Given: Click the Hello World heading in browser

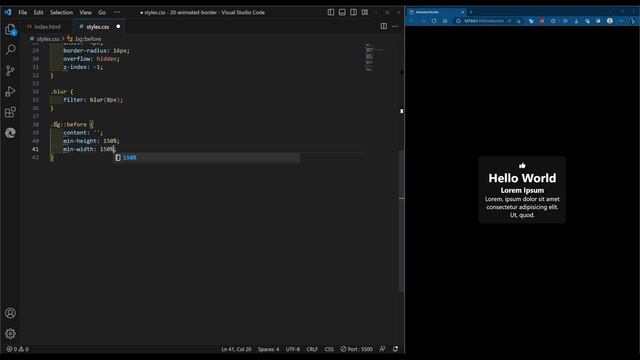Looking at the screenshot, I should [522, 178].
